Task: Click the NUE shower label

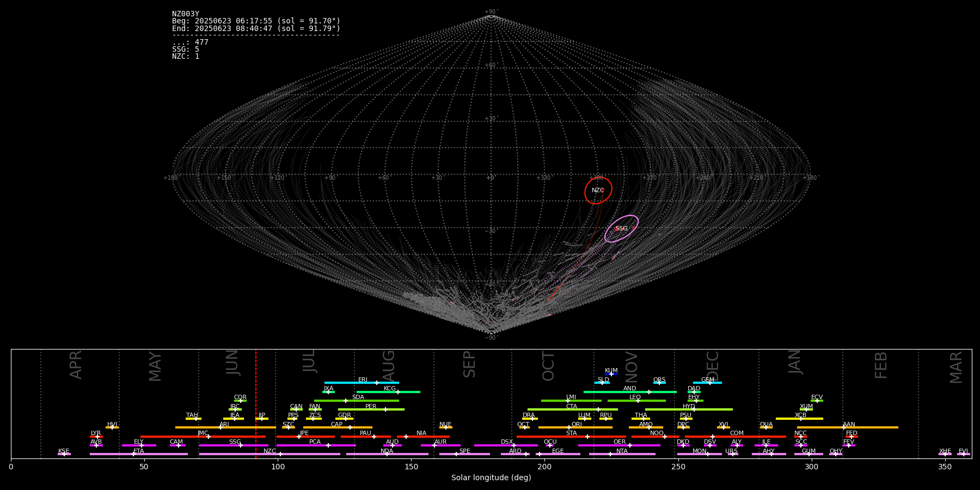Action: 445,425
